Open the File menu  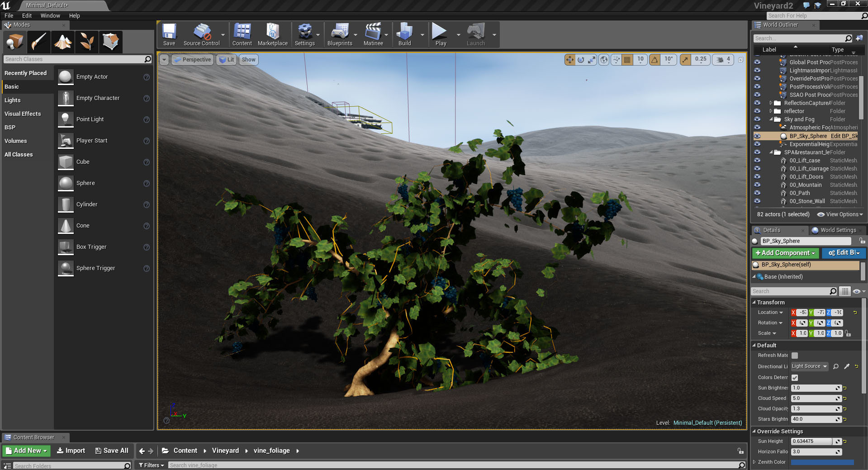point(9,15)
